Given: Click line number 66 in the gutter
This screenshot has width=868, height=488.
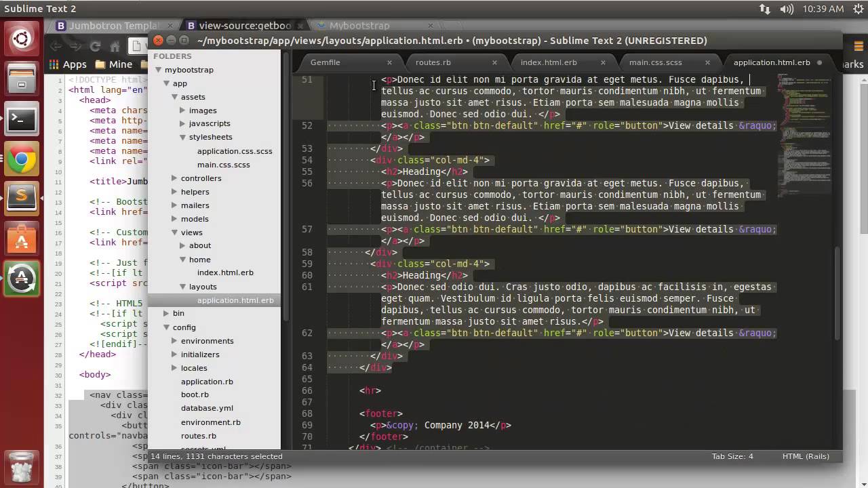Looking at the screenshot, I should tap(307, 390).
